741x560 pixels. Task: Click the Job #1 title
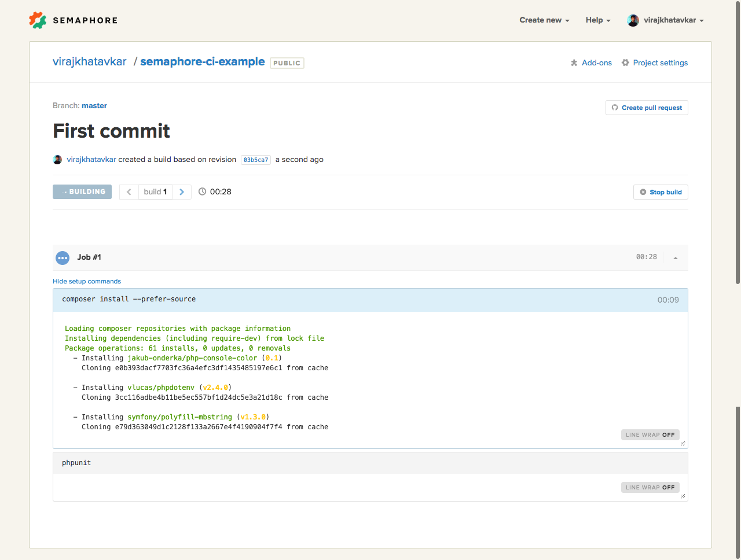point(89,257)
